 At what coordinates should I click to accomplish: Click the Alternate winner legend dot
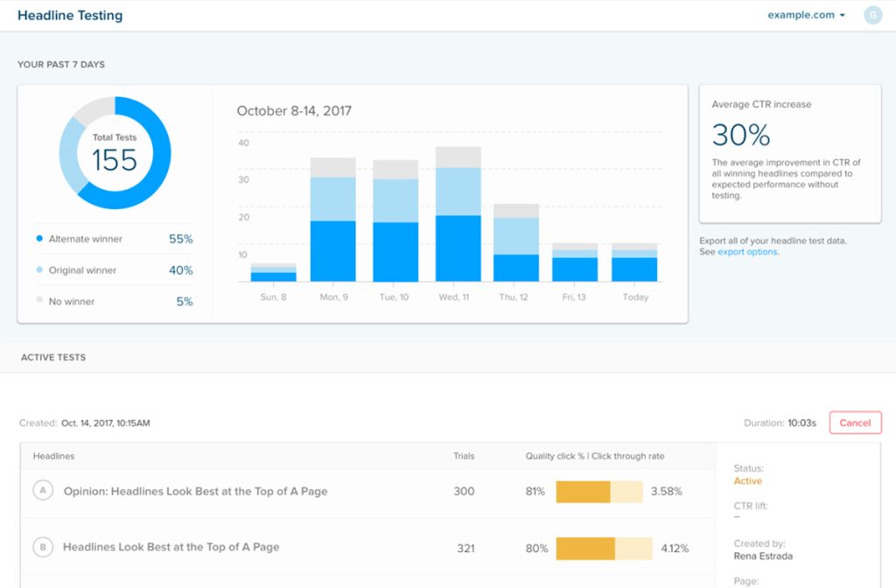pyautogui.click(x=39, y=239)
